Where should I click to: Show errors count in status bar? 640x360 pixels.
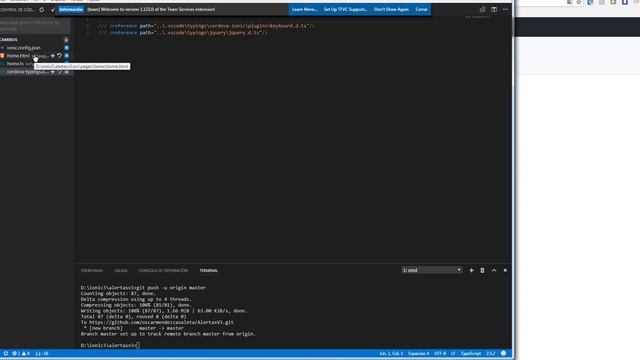(x=16, y=353)
